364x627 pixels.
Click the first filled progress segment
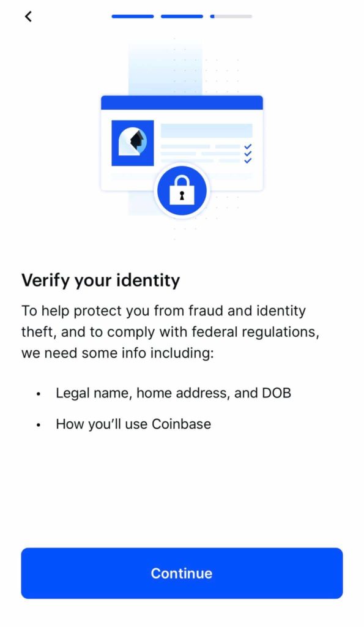(133, 15)
